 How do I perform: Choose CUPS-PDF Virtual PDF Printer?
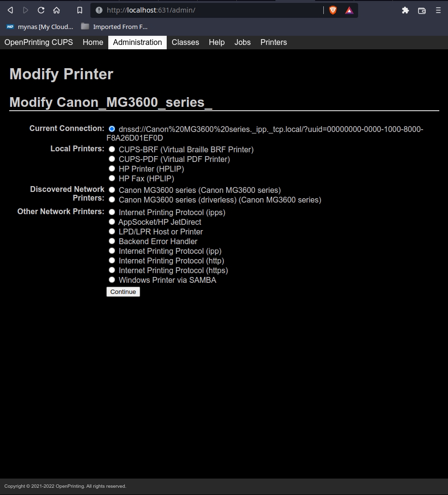coord(112,159)
